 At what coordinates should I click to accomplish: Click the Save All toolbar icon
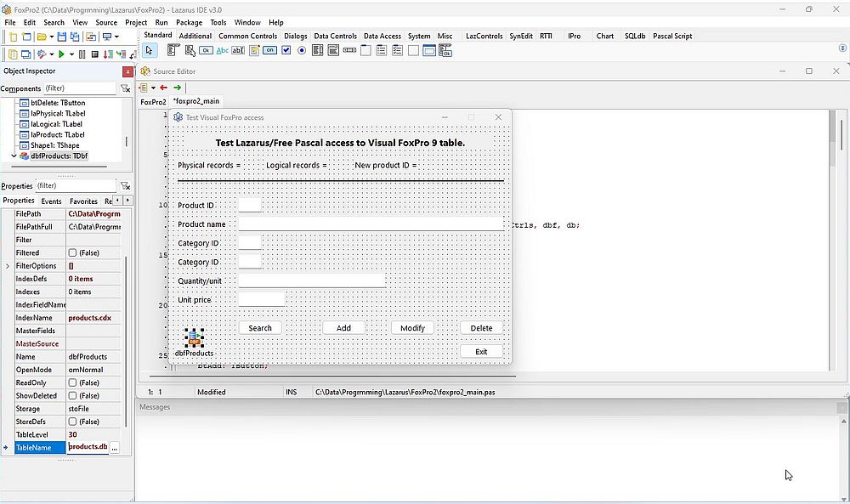[75, 37]
